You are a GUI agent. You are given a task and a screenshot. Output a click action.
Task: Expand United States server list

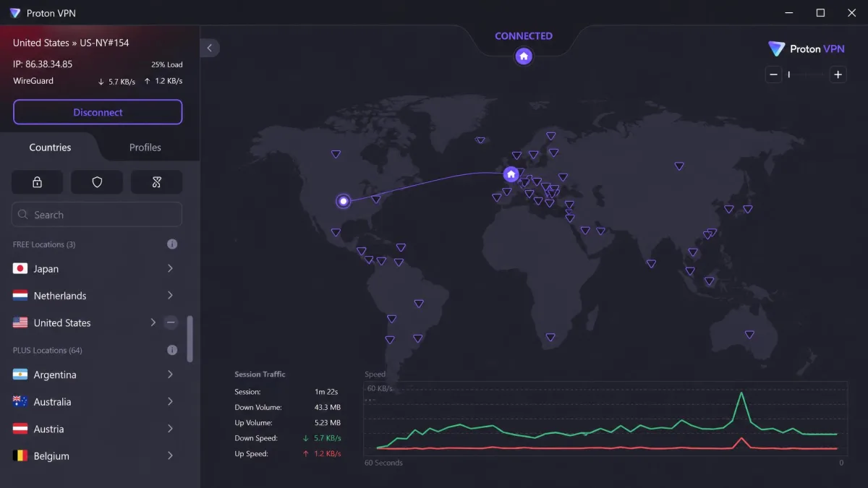(153, 322)
